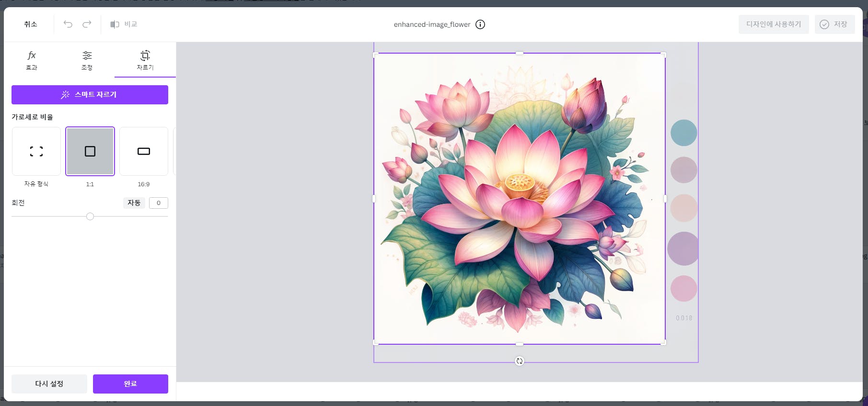Click the bottom-left crop corner handle
This screenshot has height=406, width=868.
pyautogui.click(x=375, y=343)
